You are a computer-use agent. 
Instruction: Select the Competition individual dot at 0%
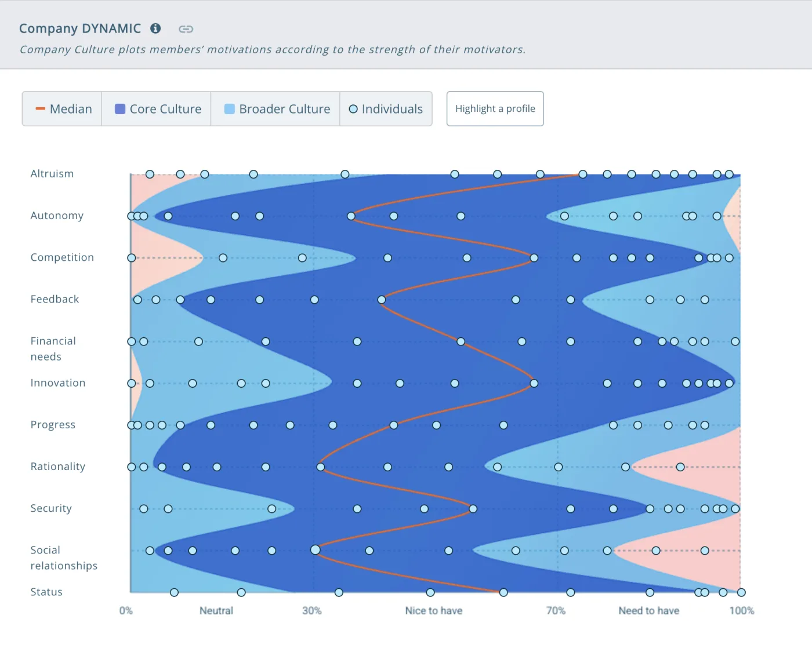click(x=132, y=258)
